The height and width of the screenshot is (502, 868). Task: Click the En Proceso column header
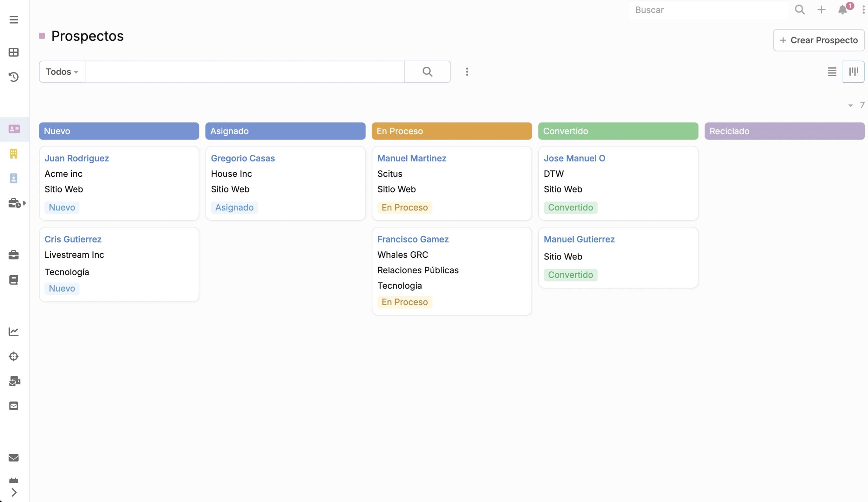[x=452, y=131]
